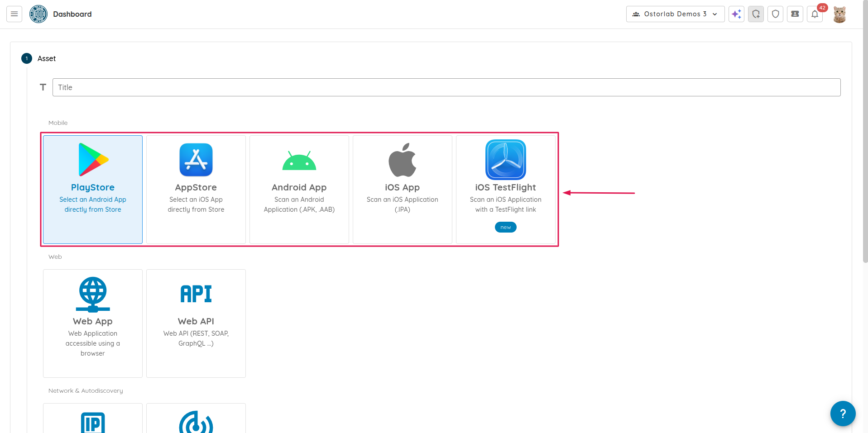Select the AppStore asset card

196,190
